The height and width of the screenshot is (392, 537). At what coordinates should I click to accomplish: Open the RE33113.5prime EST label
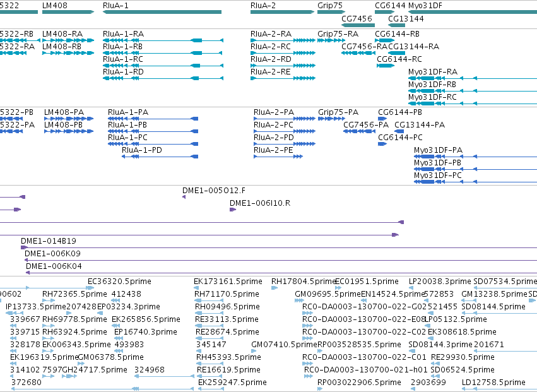227,319
